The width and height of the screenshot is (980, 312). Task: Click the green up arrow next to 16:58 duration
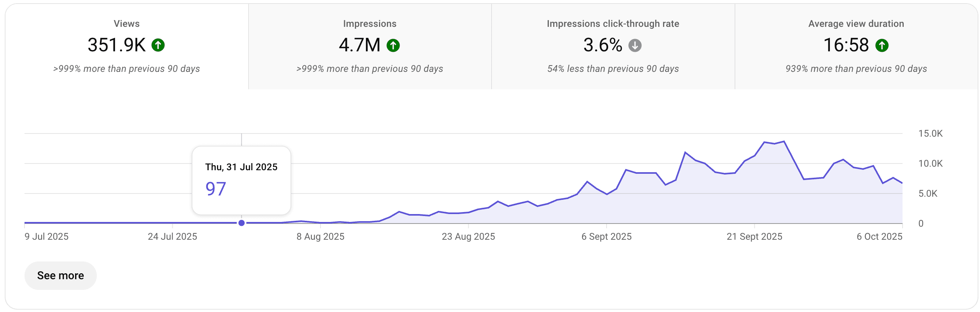(883, 45)
